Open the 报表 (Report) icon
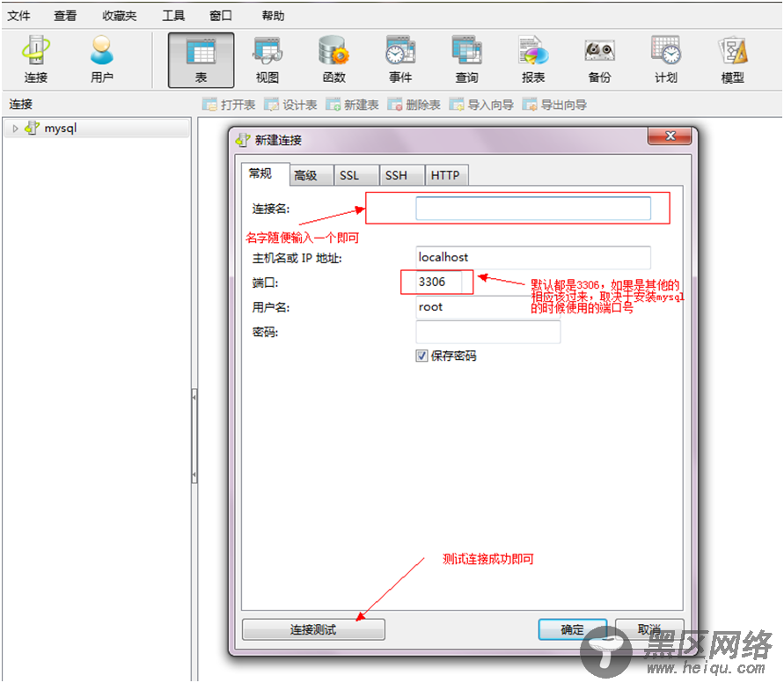This screenshot has width=784, height=683. (x=533, y=60)
